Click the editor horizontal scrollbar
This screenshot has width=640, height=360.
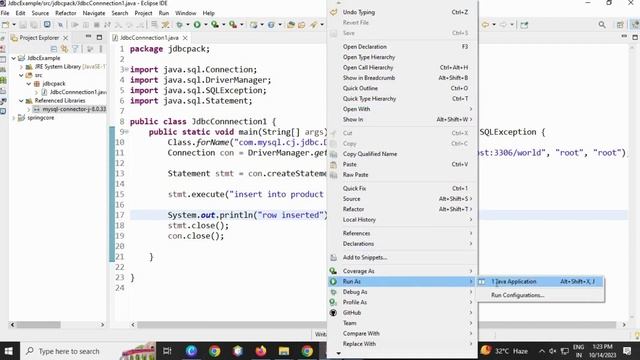(x=377, y=325)
